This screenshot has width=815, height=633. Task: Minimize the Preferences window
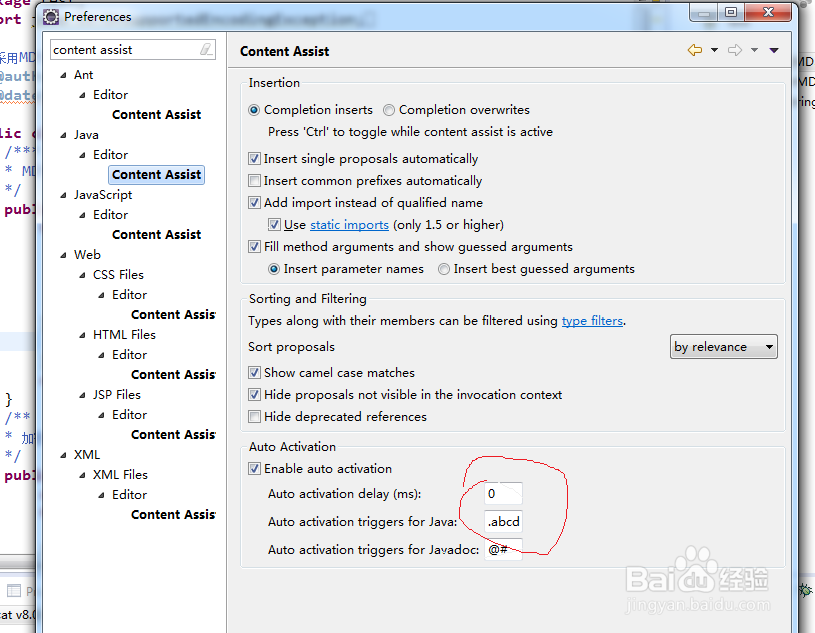tap(704, 12)
